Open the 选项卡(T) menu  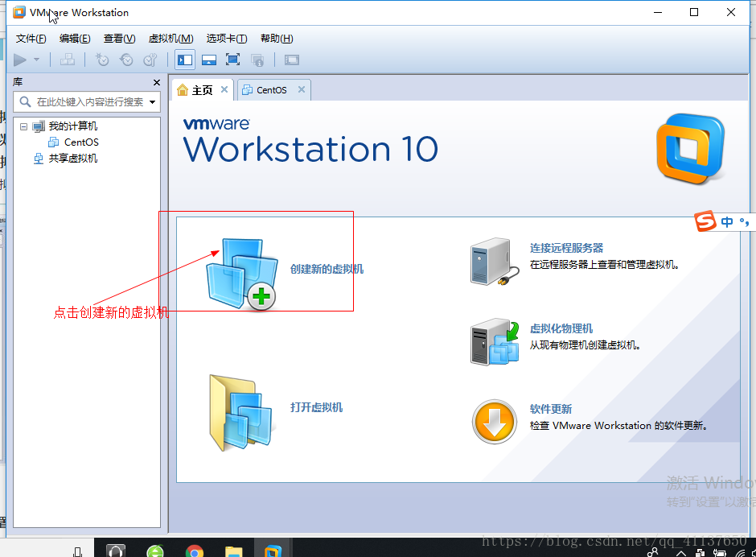pyautogui.click(x=227, y=39)
